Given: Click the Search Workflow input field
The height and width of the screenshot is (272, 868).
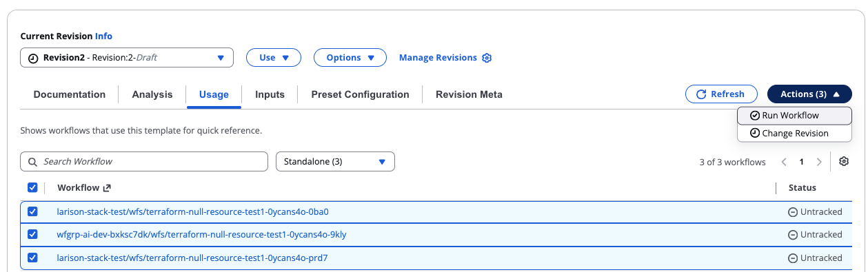Looking at the screenshot, I should (x=144, y=162).
